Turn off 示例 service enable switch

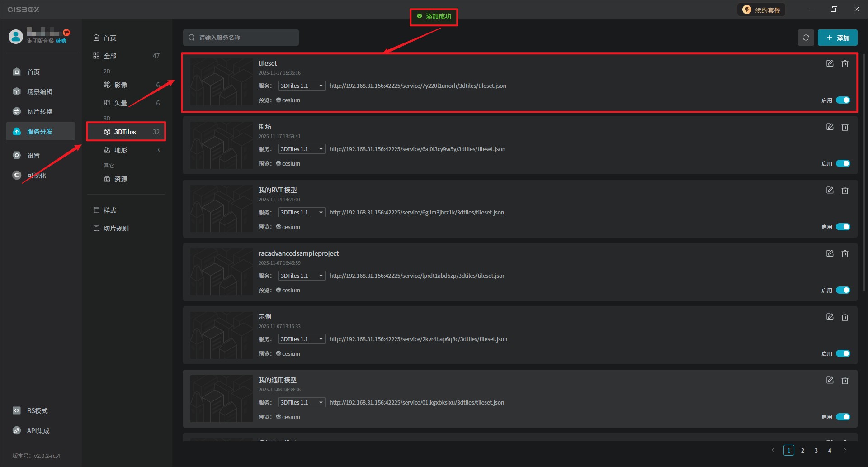(843, 353)
